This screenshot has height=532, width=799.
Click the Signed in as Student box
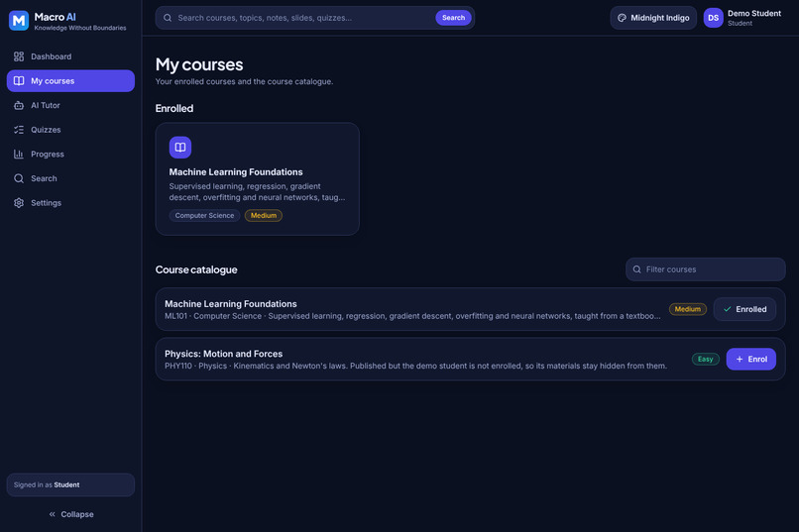70,484
